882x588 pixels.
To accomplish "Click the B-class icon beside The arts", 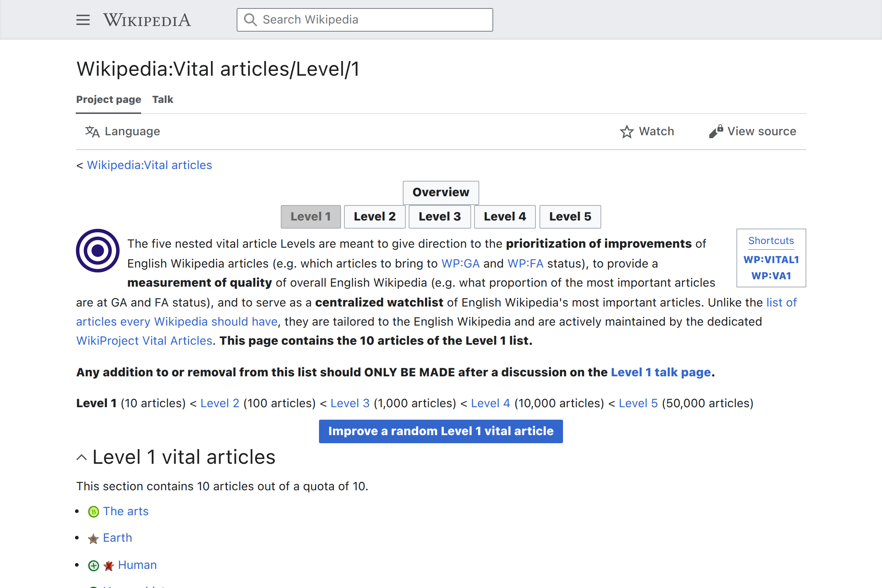I will 93,512.
